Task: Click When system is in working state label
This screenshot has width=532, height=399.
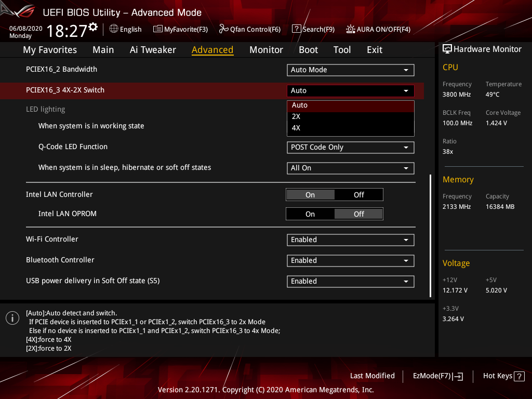Action: click(x=91, y=126)
